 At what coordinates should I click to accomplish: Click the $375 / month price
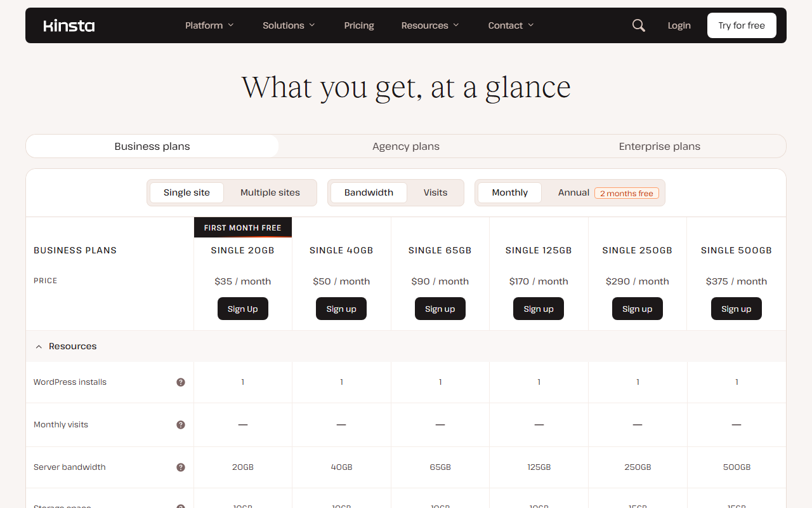click(x=737, y=281)
